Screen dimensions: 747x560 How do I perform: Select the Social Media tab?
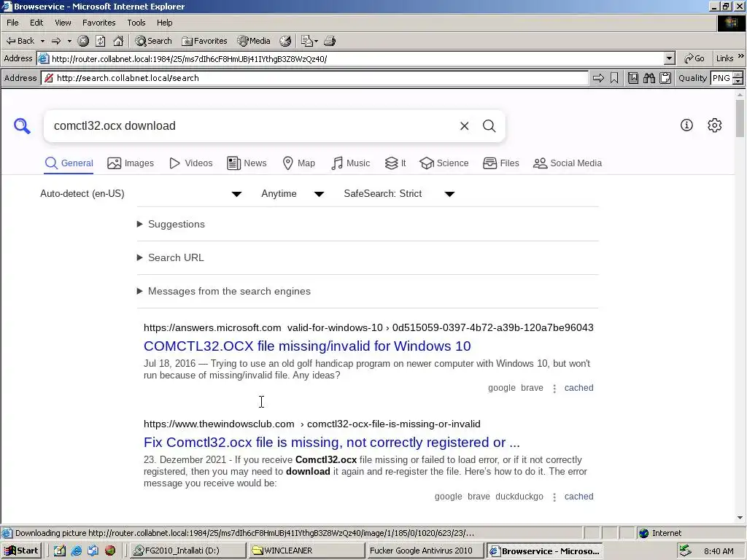pos(568,163)
